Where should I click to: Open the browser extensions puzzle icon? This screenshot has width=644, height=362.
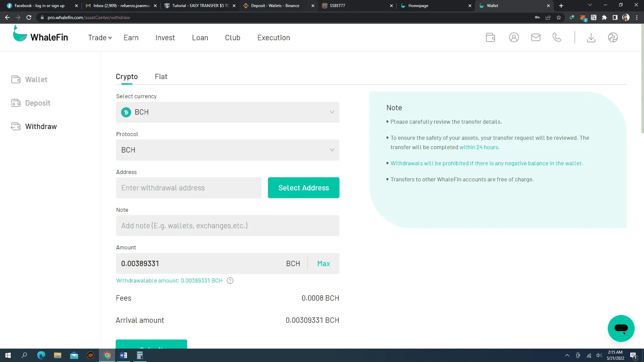pyautogui.click(x=604, y=17)
